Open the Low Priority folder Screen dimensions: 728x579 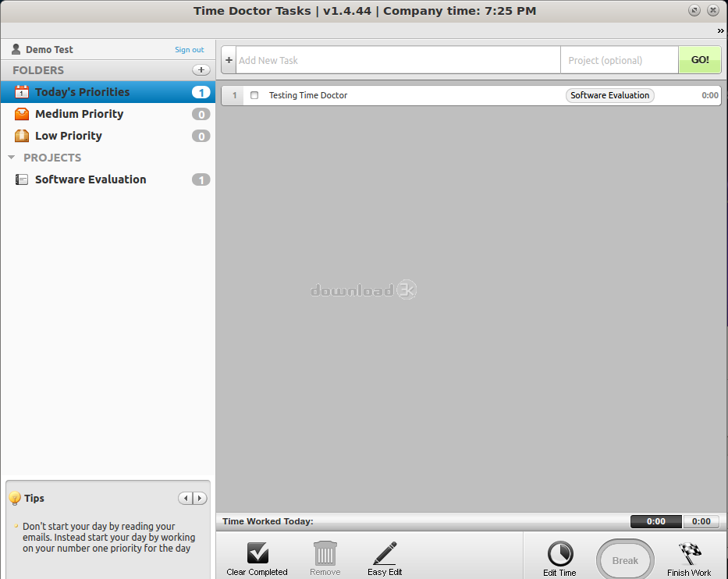pos(69,136)
